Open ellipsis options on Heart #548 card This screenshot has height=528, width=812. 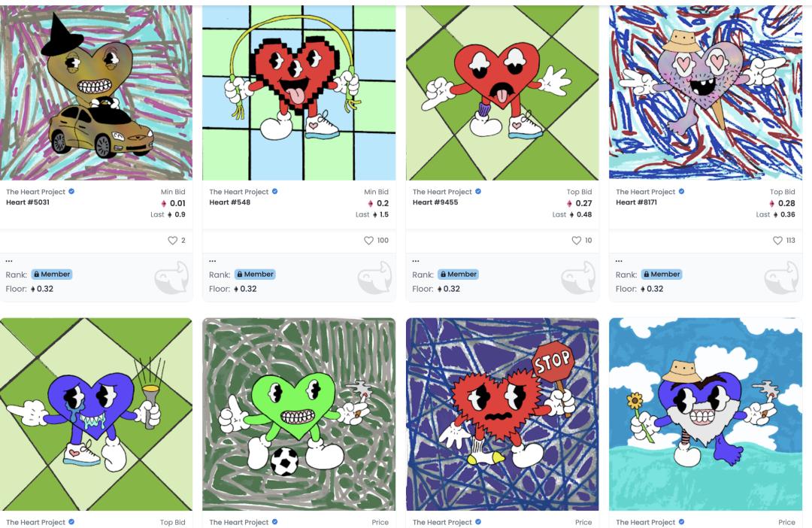tap(212, 261)
